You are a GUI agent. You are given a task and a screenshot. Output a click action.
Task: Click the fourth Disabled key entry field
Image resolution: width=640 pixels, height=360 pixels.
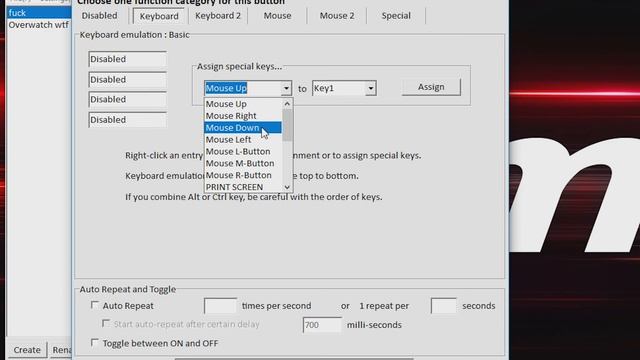point(127,120)
